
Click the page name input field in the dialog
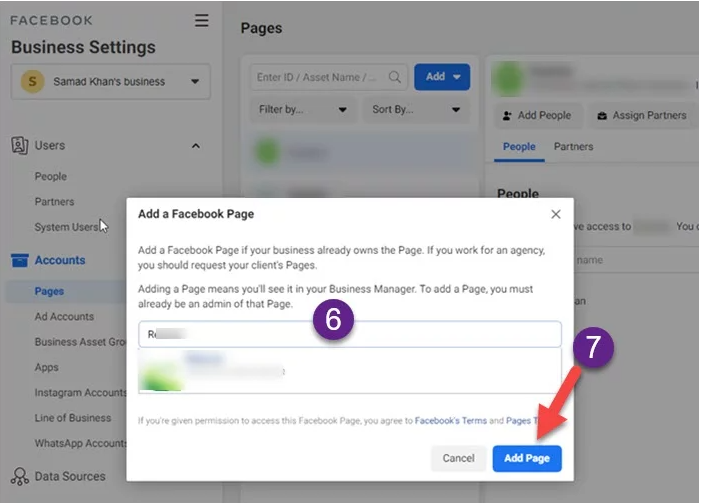(350, 334)
